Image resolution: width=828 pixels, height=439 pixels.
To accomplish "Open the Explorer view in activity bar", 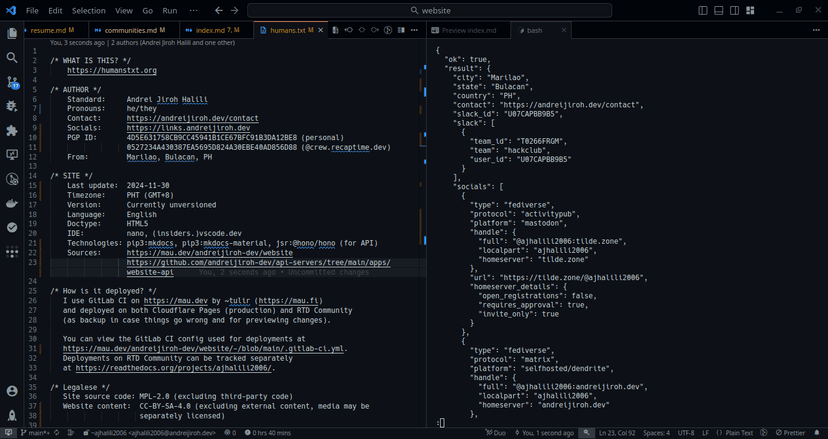I will [12, 33].
